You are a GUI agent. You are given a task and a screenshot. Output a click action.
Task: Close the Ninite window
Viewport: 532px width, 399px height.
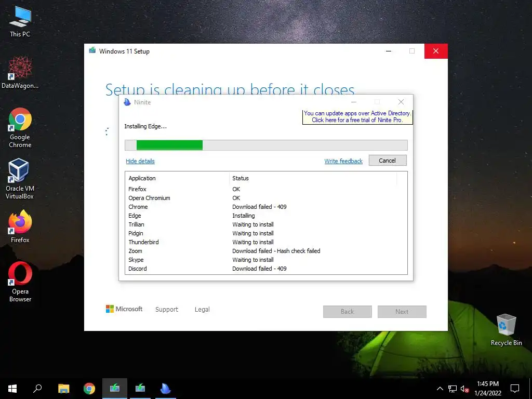401,102
